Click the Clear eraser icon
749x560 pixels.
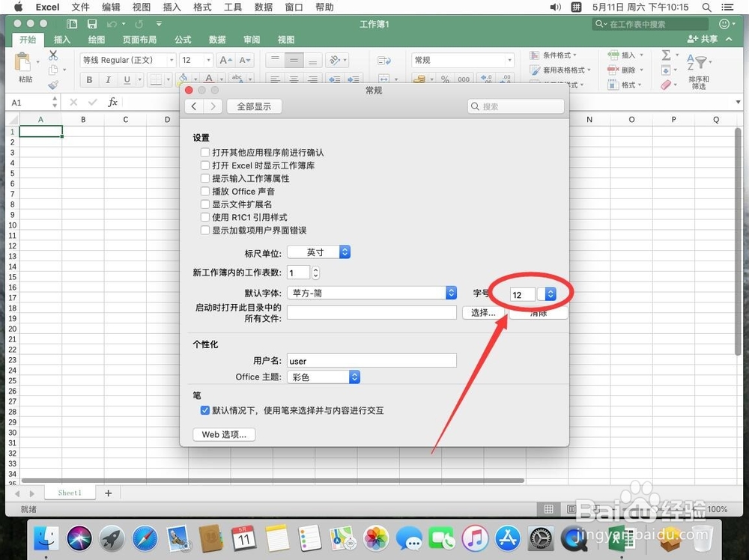pos(666,85)
